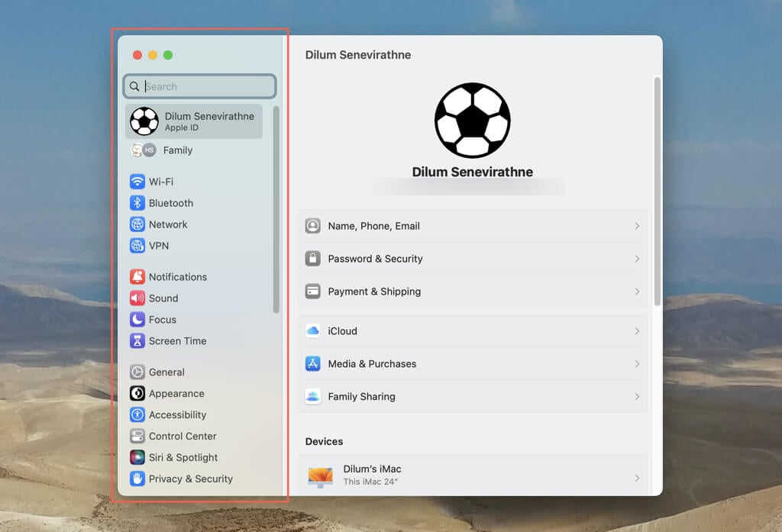The width and height of the screenshot is (782, 532).
Task: Click the "Devices" section heading
Action: coord(324,441)
